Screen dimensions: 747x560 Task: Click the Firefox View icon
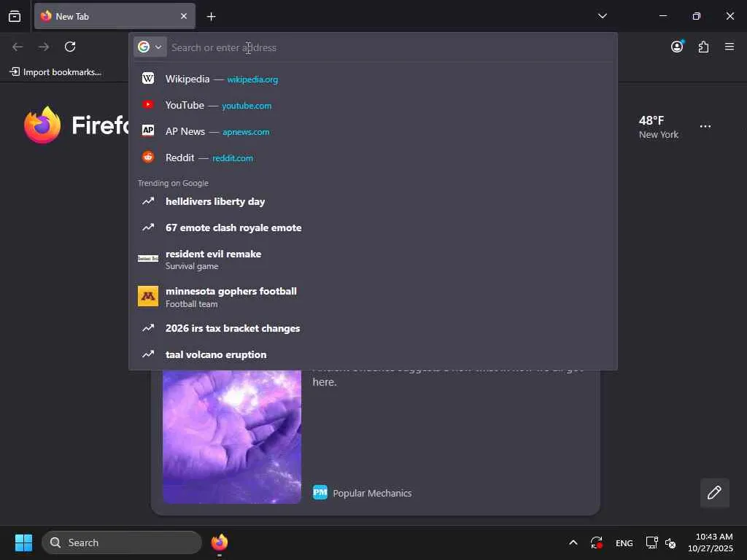click(15, 16)
